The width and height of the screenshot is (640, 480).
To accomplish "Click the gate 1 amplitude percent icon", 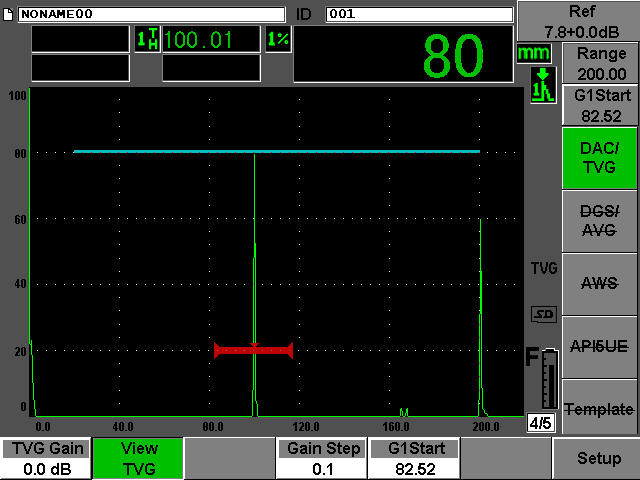I will pyautogui.click(x=277, y=40).
